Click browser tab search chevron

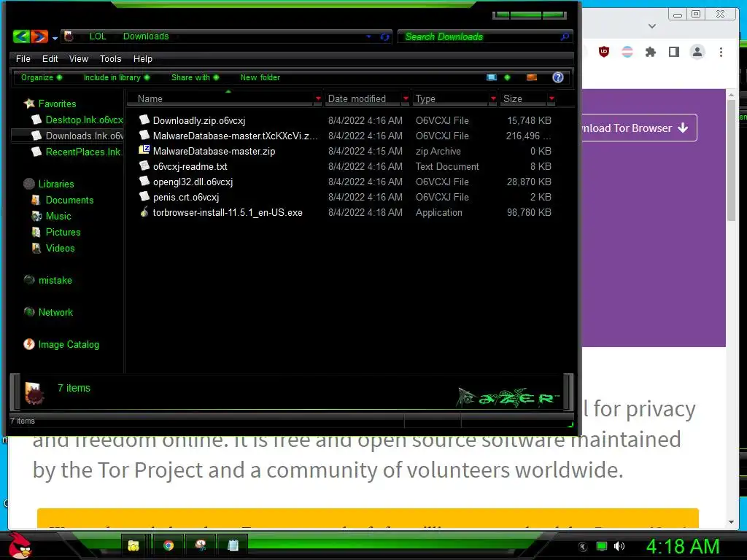click(652, 26)
